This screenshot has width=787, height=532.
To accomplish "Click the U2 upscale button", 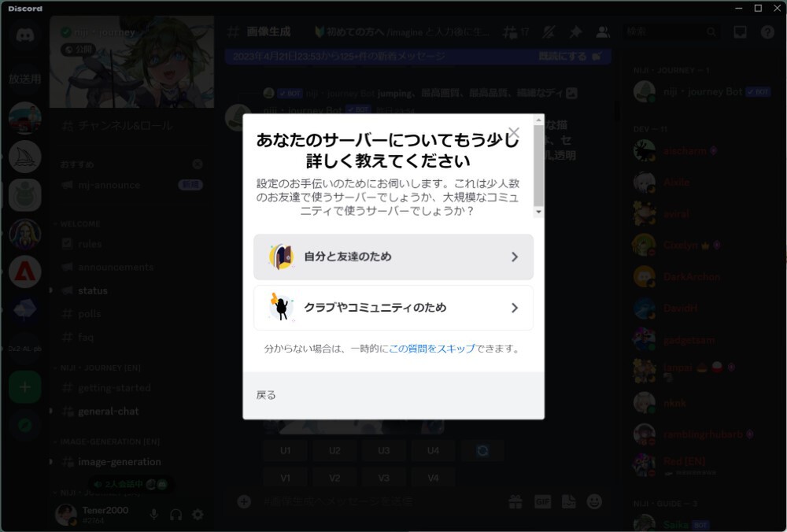I will coord(334,451).
